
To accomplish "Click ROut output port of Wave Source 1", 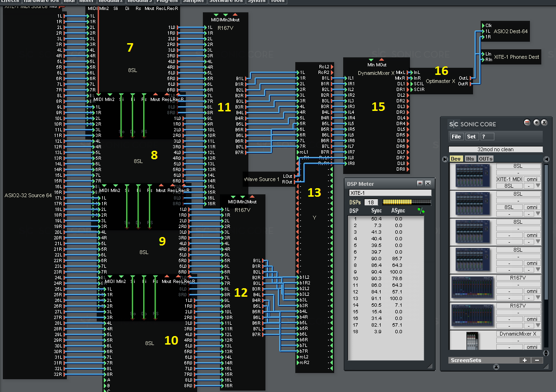I will point(294,182).
